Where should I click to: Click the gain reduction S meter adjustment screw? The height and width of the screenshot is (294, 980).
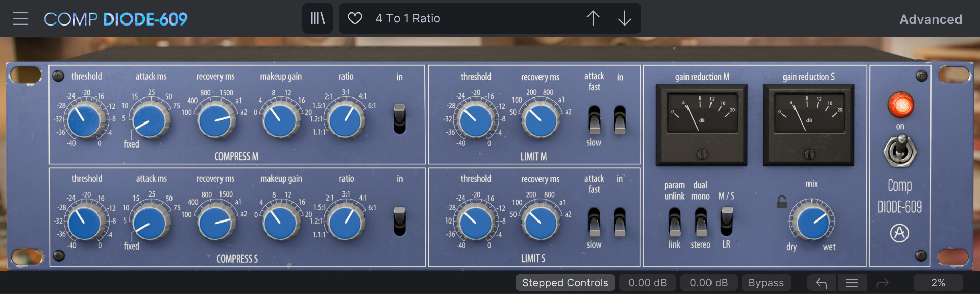[810, 154]
